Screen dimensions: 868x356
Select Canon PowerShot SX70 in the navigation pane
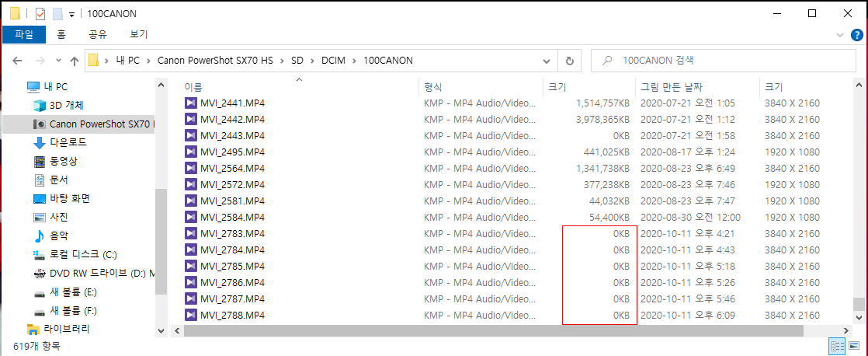click(x=100, y=124)
